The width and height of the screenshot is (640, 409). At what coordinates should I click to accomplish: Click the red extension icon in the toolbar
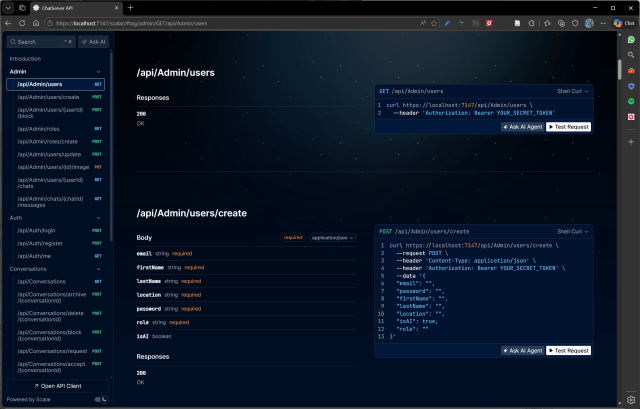pos(489,23)
